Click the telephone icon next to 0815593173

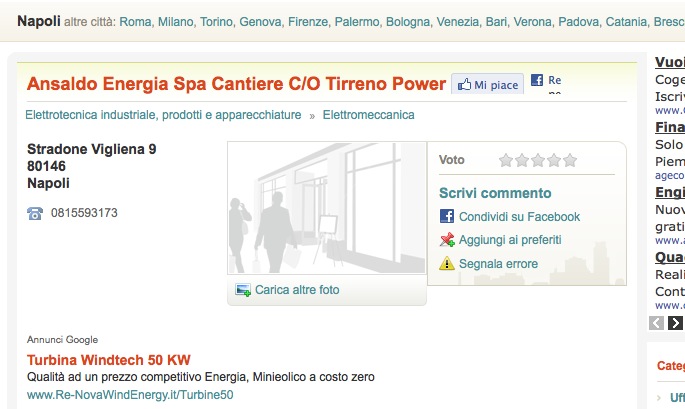point(35,213)
